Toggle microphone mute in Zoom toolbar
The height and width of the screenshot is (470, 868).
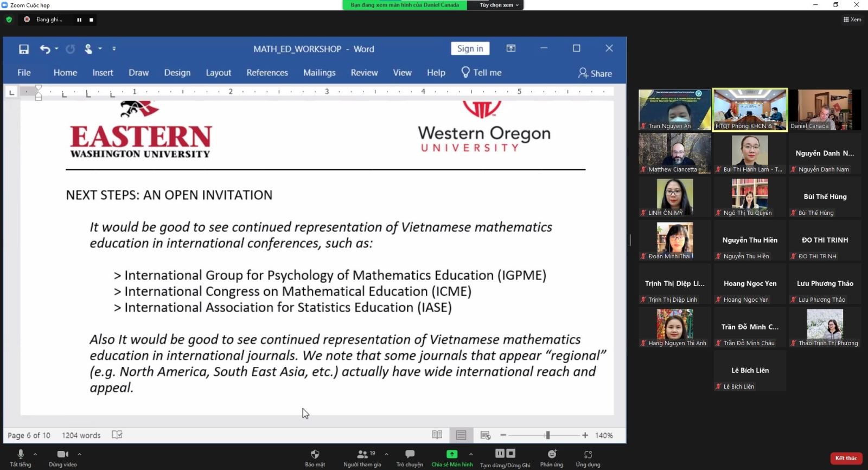coord(21,458)
